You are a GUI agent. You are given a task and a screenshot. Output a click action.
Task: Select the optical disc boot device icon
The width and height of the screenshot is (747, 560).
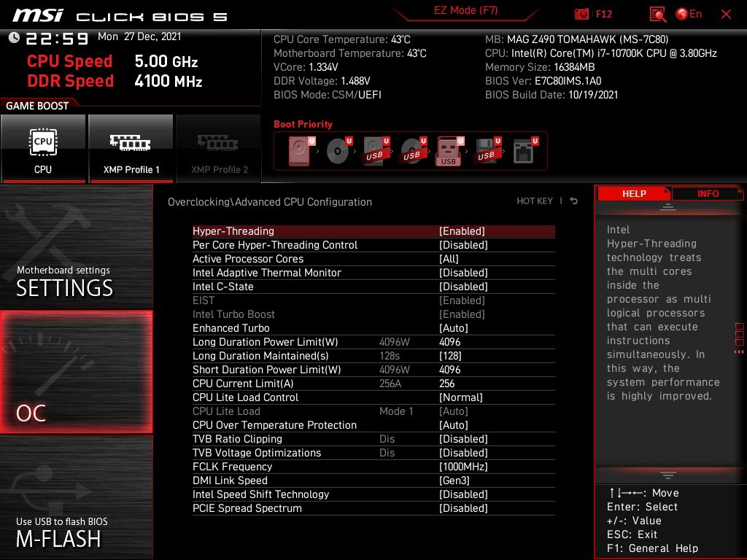(x=338, y=151)
